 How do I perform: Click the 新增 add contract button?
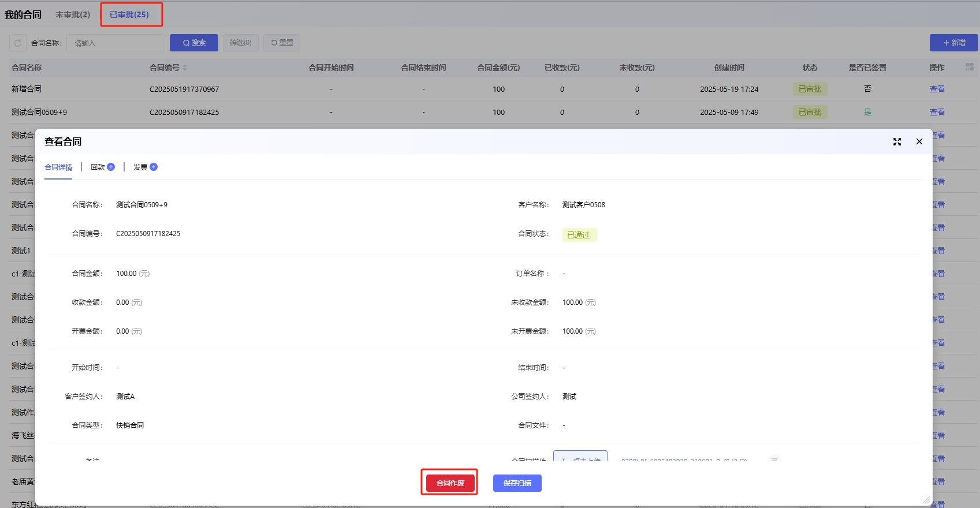[x=953, y=43]
